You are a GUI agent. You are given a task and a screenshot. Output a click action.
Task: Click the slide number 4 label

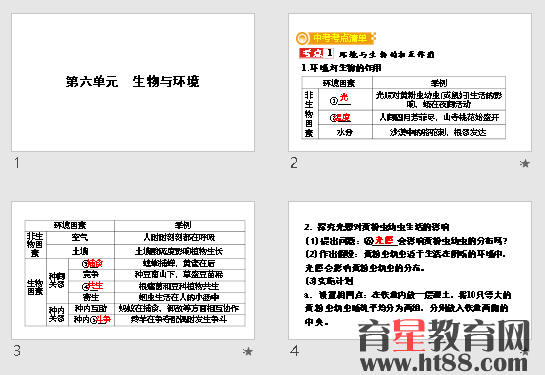[x=294, y=351]
